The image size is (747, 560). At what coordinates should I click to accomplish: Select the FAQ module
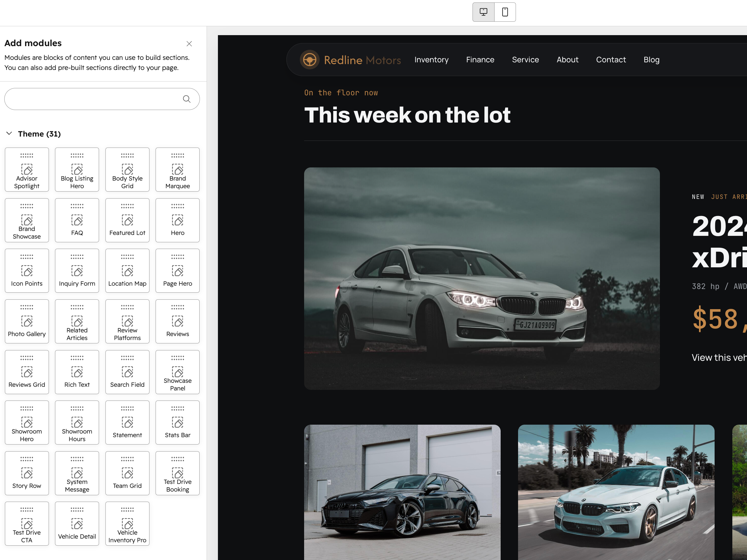77,220
